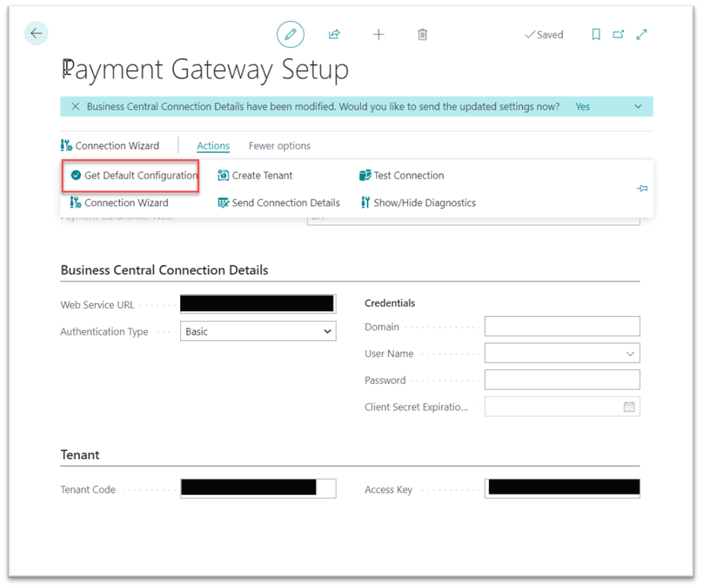Select the Actions tab

213,145
